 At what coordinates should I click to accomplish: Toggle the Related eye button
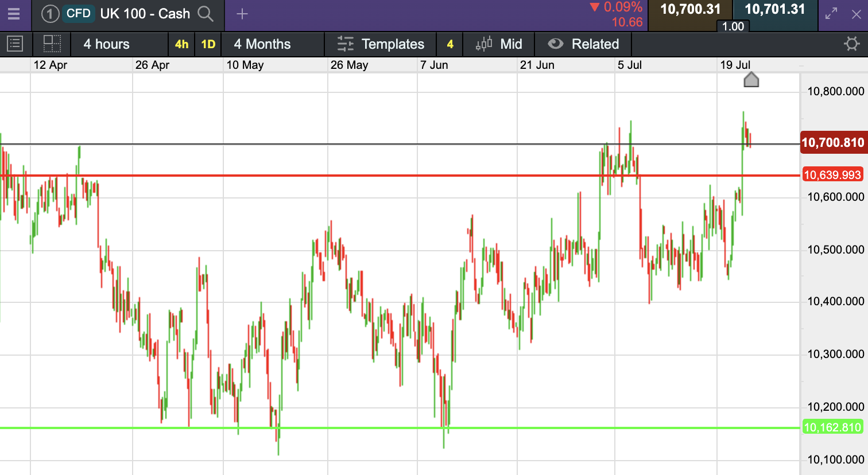pos(583,44)
